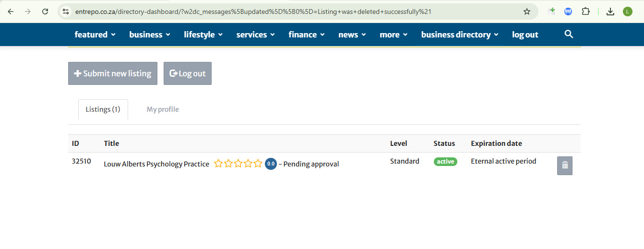Viewport: 644px width, 249px height.
Task: Expand the news menu
Action: click(352, 35)
